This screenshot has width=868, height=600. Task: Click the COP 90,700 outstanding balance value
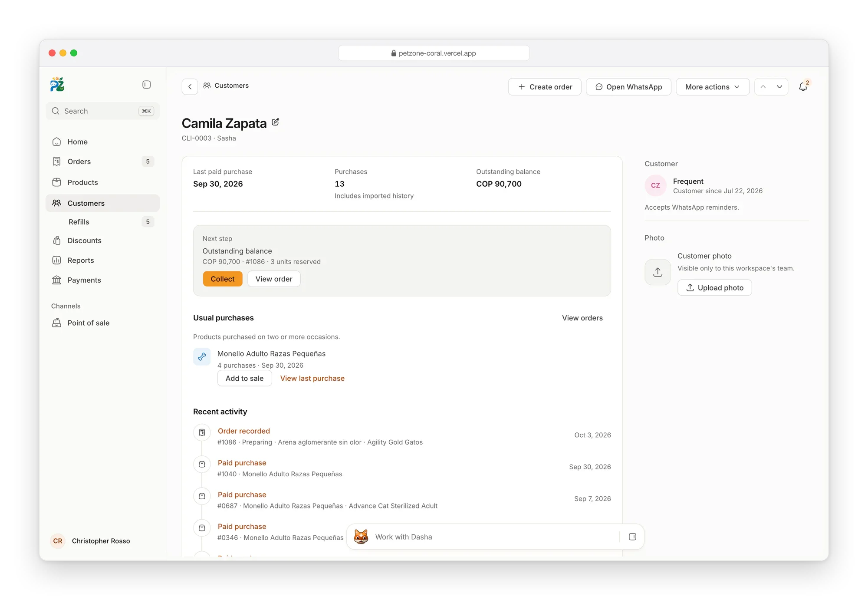pyautogui.click(x=499, y=184)
